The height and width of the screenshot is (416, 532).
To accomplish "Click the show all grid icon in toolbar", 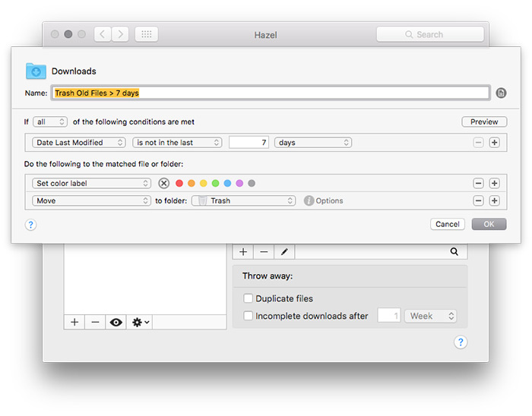I will pyautogui.click(x=147, y=34).
